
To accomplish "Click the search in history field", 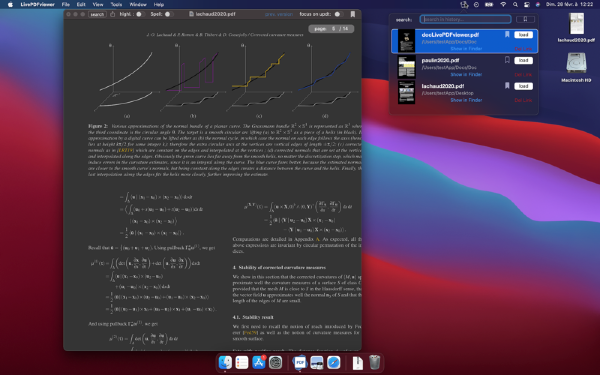I will [x=465, y=19].
